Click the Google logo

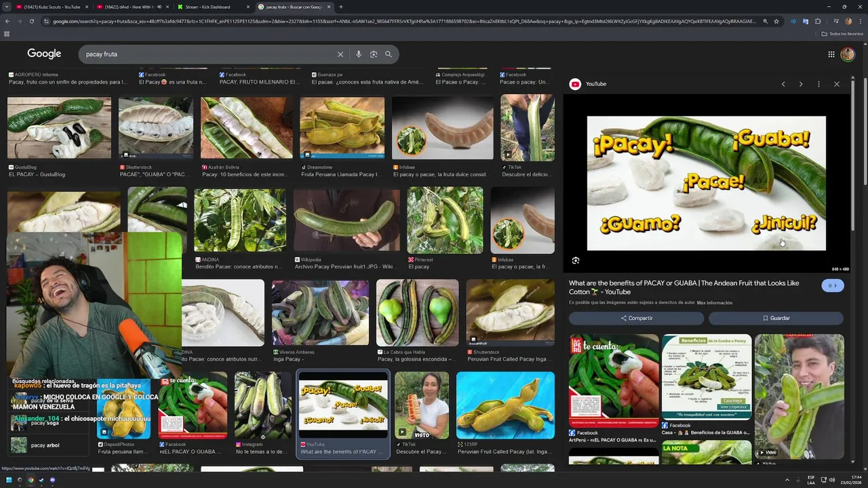[x=44, y=54]
